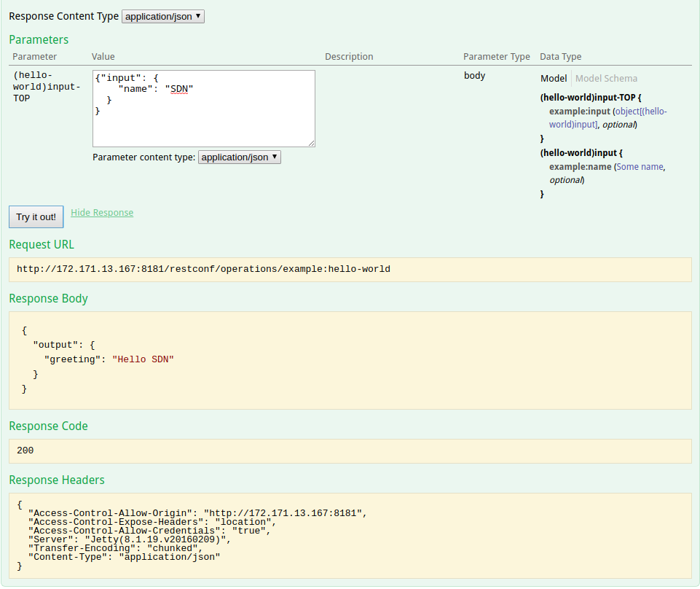Image resolution: width=700 pixels, height=589 pixels.
Task: Click the Response Body heading
Action: click(x=48, y=299)
